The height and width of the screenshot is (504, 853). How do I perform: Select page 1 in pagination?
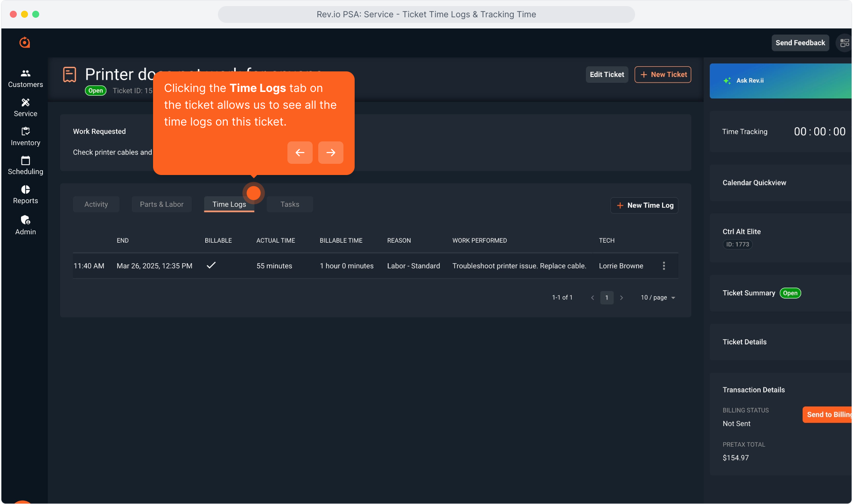pyautogui.click(x=607, y=297)
